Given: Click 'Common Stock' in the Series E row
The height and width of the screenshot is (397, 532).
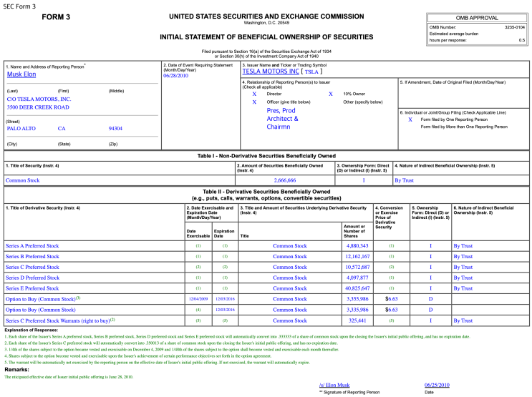Looking at the screenshot, I should 290,288.
